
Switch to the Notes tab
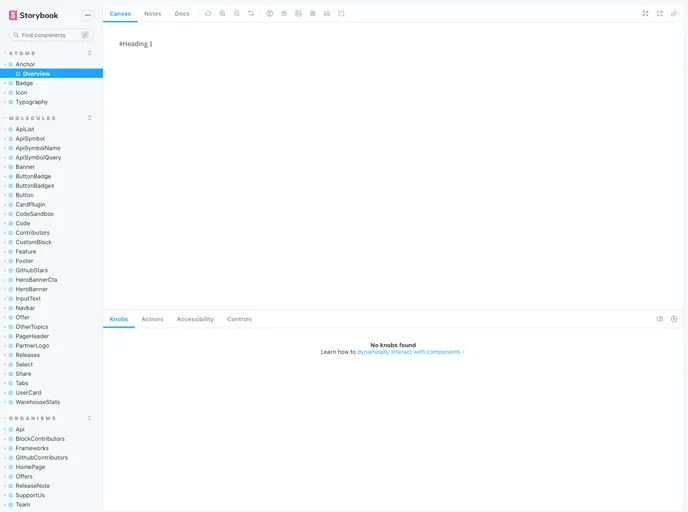(x=153, y=14)
